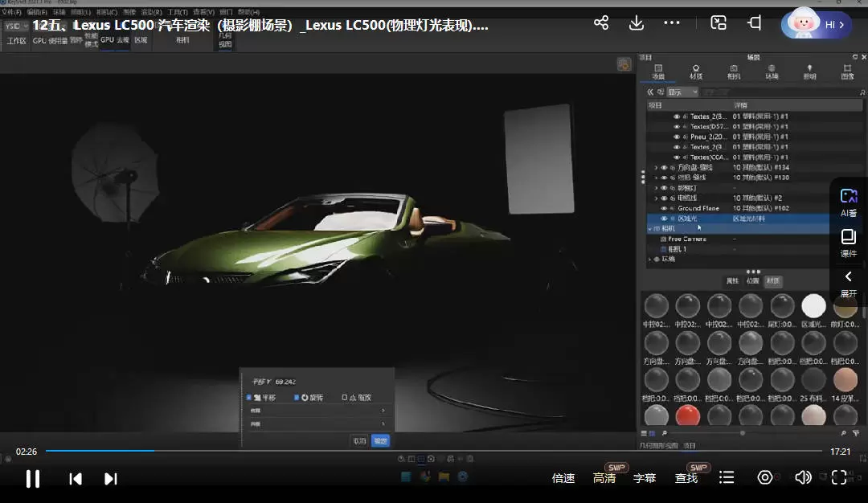Click the search icon beside scene filter
The width and height of the screenshot is (868, 503).
[x=862, y=92]
